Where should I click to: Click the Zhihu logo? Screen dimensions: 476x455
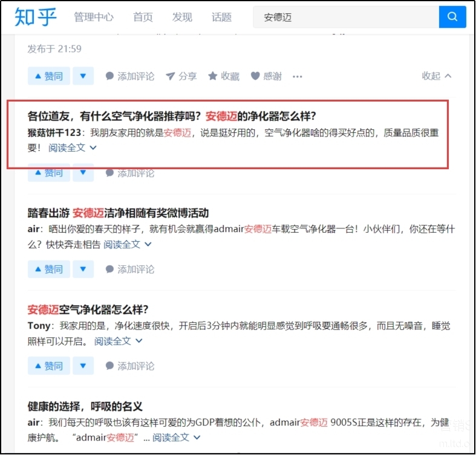pyautogui.click(x=36, y=18)
